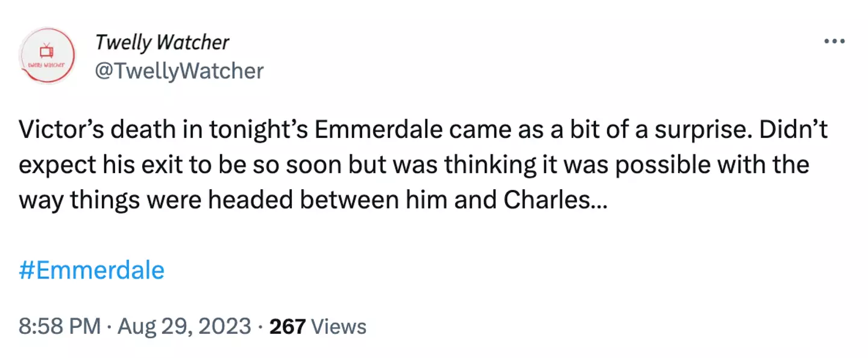
Task: Click the third line ending with Charles…
Action: pos(313,199)
